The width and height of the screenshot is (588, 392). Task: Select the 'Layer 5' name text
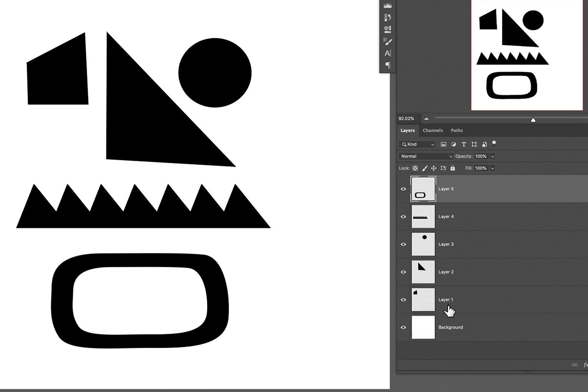click(446, 189)
